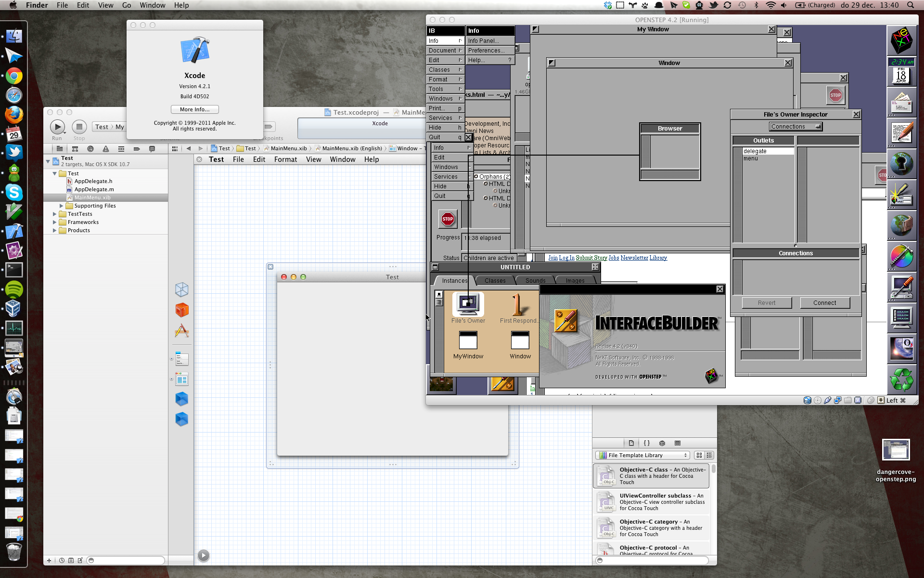Click the Xcode Stop button
Image resolution: width=924 pixels, height=578 pixels.
click(x=79, y=127)
